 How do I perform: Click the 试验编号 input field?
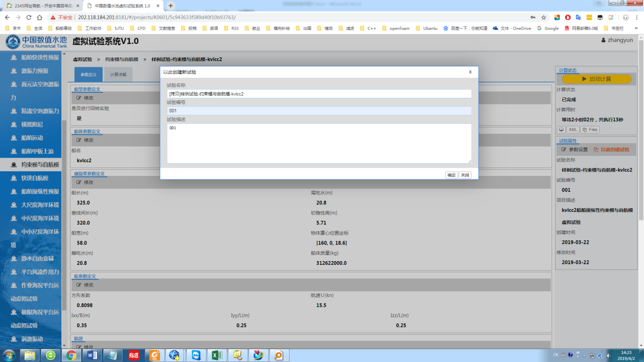[x=319, y=111]
